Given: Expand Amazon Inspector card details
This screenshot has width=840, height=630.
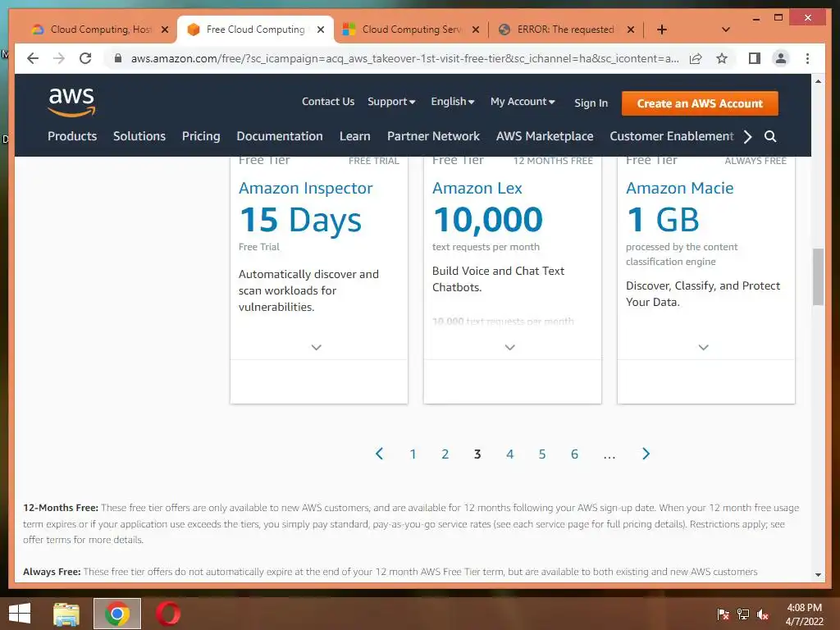Looking at the screenshot, I should tap(317, 347).
